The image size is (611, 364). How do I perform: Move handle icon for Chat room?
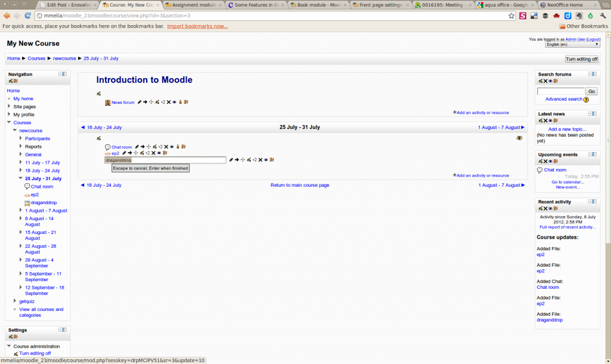click(x=149, y=147)
